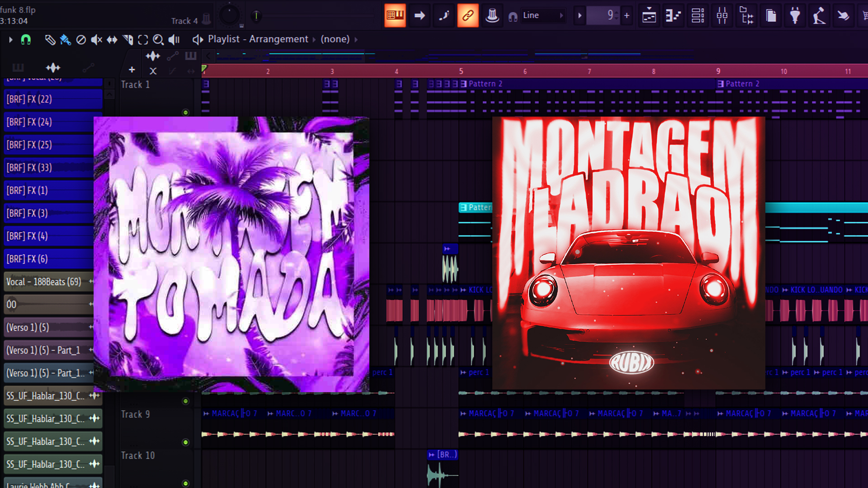Expand playlist options menu arrow
This screenshot has width=868, height=488.
click(x=10, y=40)
